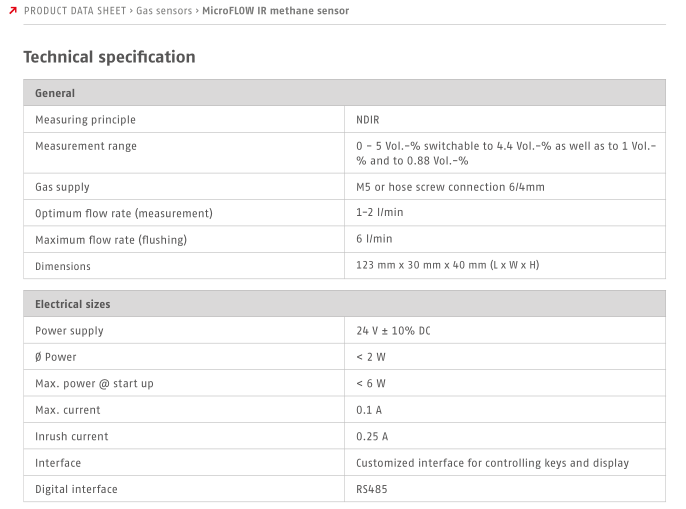Click the RS485 digital interface value
Viewport: 686px width, 509px height.
point(371,489)
